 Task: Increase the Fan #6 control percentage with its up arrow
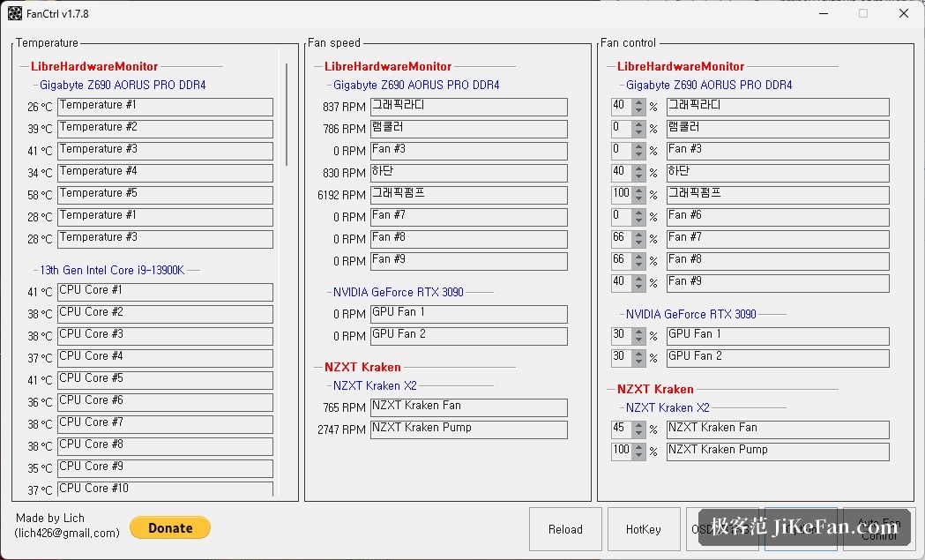coord(639,213)
